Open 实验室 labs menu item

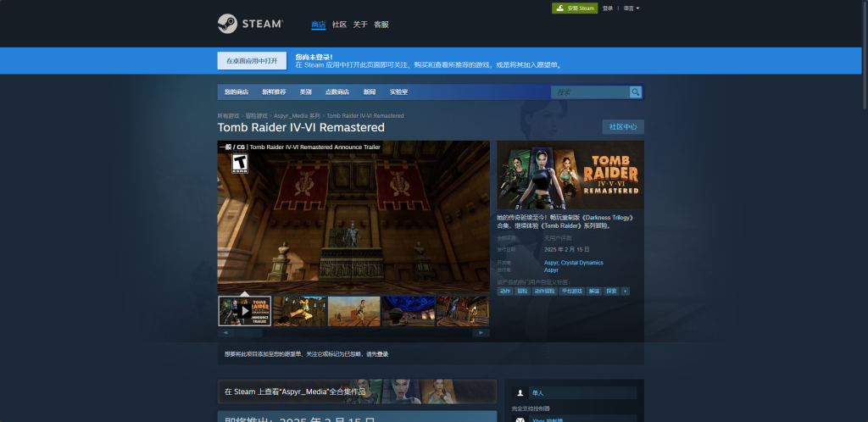[398, 92]
